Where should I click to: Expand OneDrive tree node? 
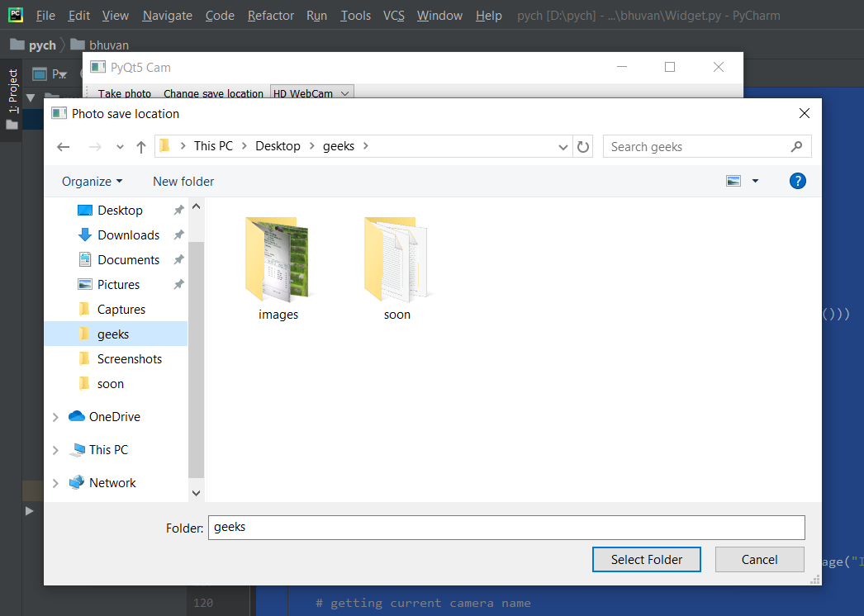(55, 417)
